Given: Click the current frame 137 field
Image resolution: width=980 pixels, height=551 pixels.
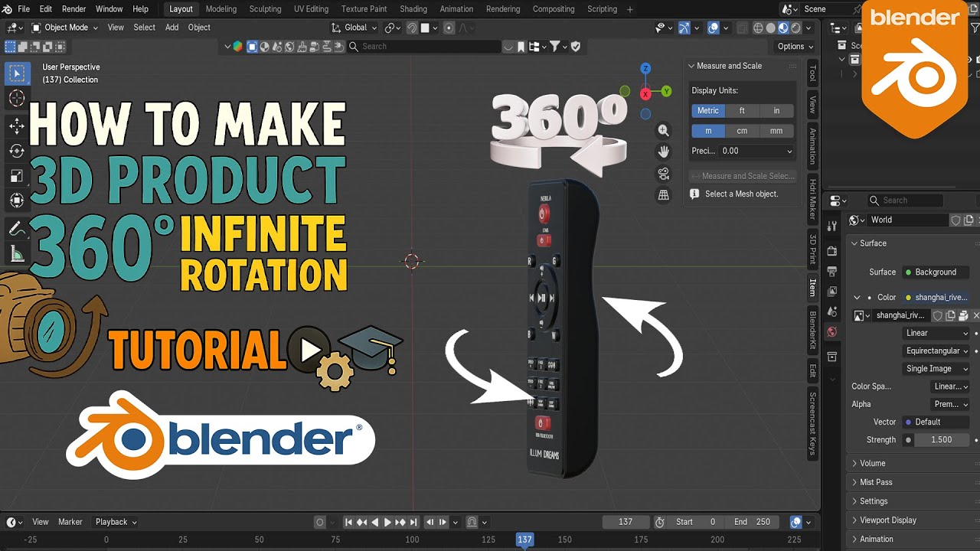Looking at the screenshot, I should [x=626, y=522].
